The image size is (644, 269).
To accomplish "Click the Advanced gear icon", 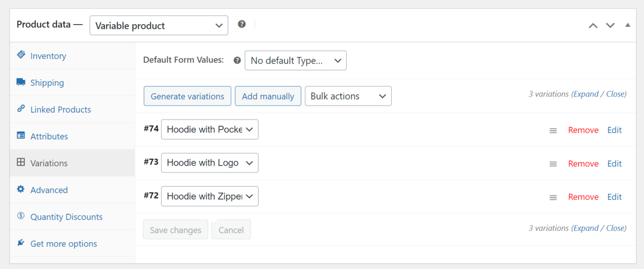I will (x=21, y=189).
